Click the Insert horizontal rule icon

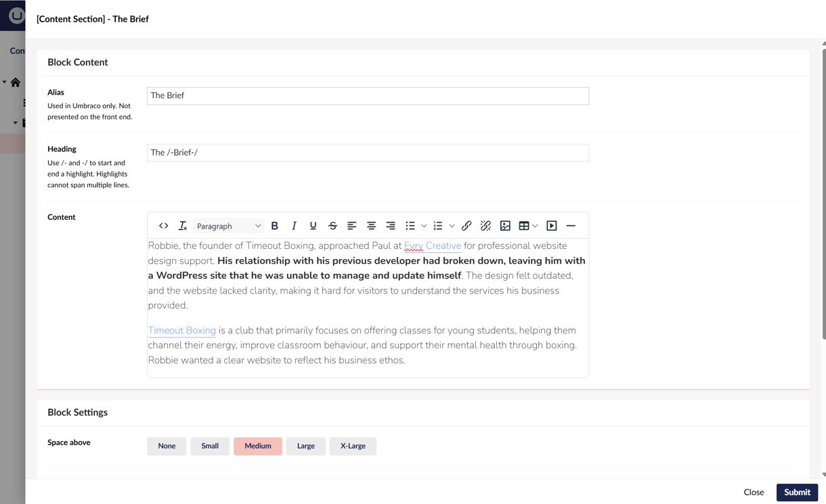(x=571, y=225)
